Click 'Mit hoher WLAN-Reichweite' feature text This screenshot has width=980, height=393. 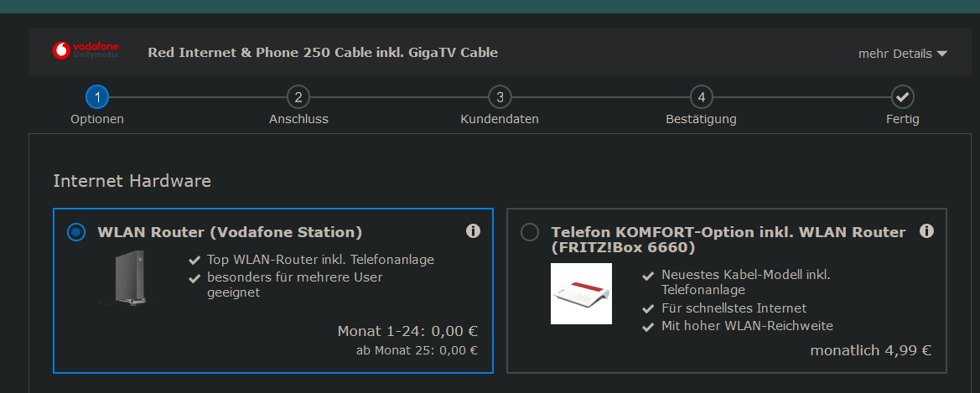[x=748, y=325]
